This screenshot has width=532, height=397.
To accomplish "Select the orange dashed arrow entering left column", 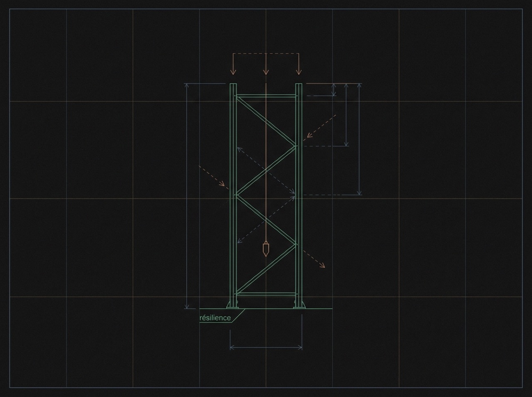I will [x=212, y=176].
